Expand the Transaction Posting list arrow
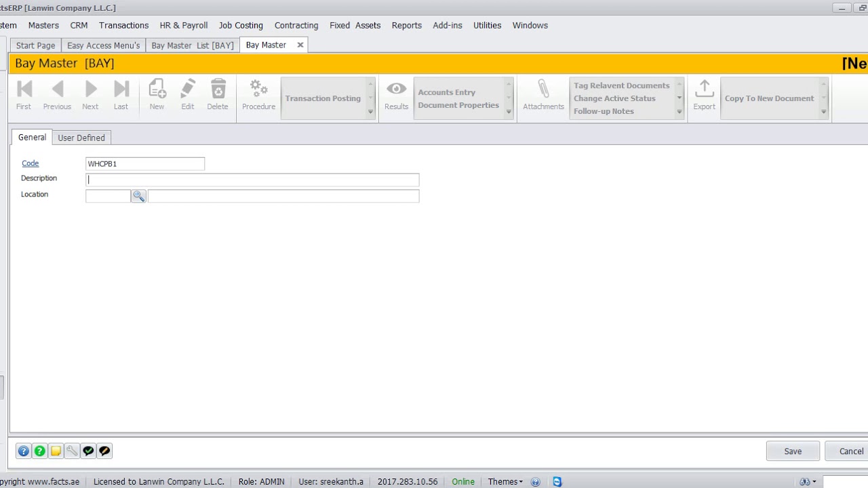The image size is (868, 488). tap(370, 111)
